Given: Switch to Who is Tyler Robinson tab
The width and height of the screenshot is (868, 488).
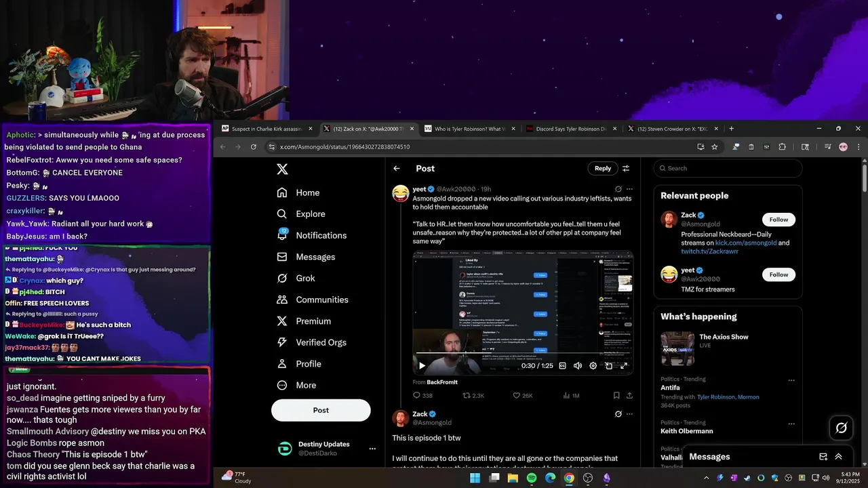Looking at the screenshot, I should [469, 129].
